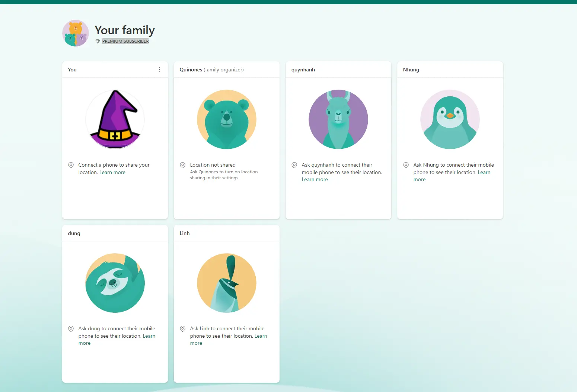
Task: Click the location pin icon on You card
Action: pos(71,165)
